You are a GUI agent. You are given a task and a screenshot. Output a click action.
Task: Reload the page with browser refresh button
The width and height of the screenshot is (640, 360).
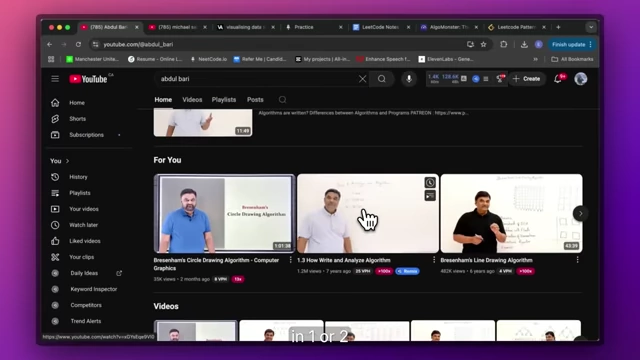pyautogui.click(x=78, y=44)
